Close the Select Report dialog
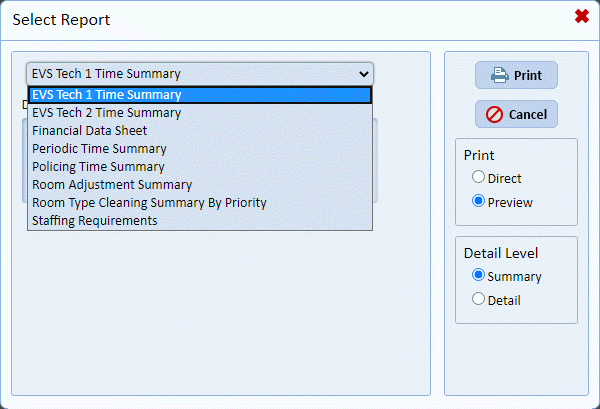The height and width of the screenshot is (409, 600). point(581,17)
